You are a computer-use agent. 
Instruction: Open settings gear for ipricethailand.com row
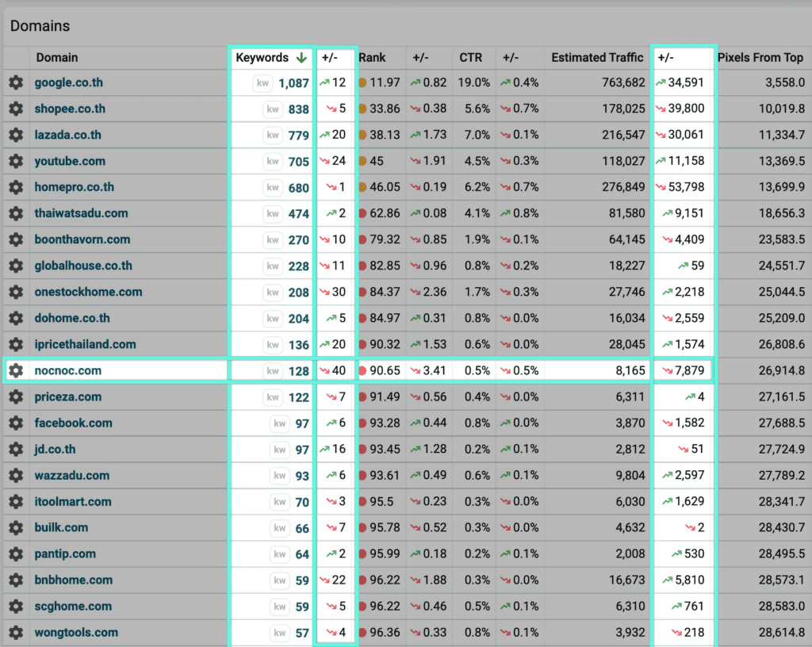(x=16, y=344)
